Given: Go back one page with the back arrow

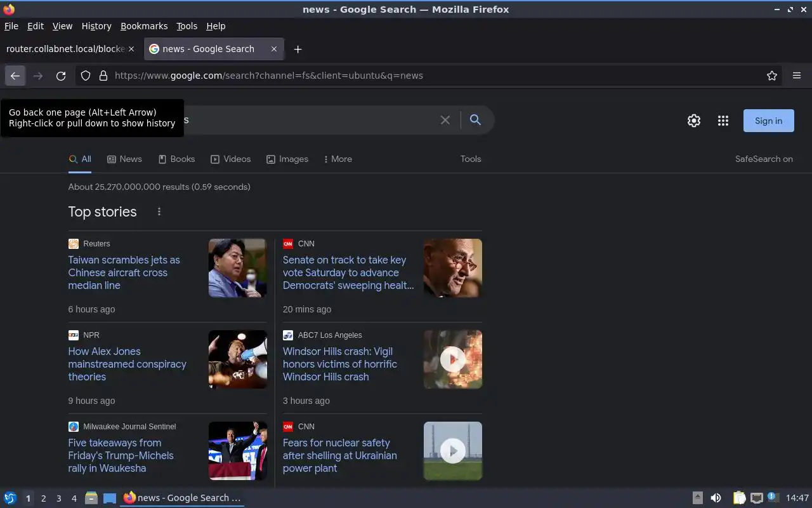Looking at the screenshot, I should coord(15,76).
